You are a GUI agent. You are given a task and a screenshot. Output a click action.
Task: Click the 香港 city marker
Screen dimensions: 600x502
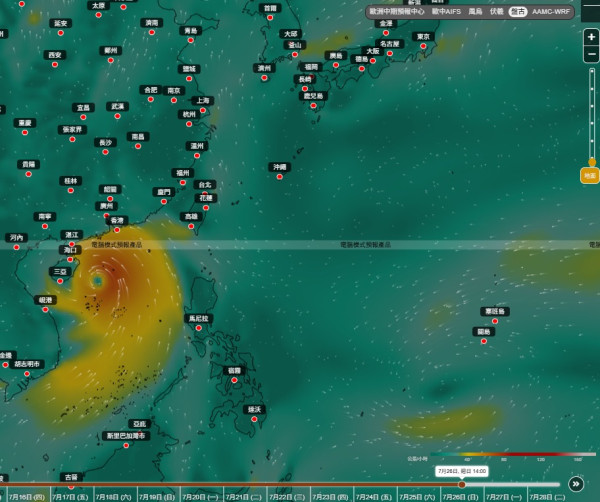pyautogui.click(x=117, y=230)
